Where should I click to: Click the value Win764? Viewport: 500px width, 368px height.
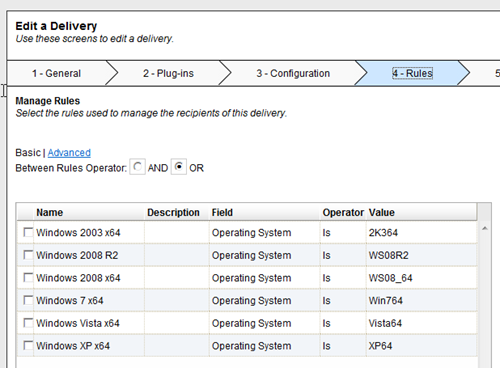pos(385,301)
